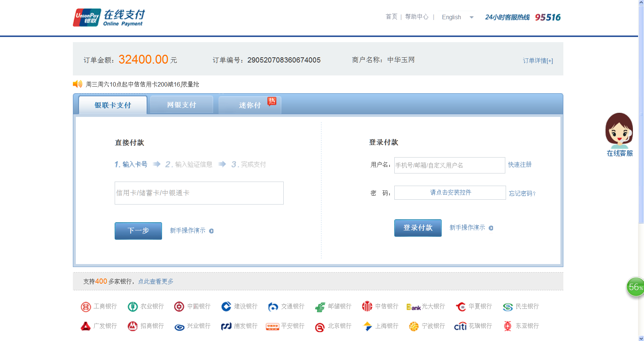
Task: Click the 东亚银行 bank icon
Action: click(508, 326)
